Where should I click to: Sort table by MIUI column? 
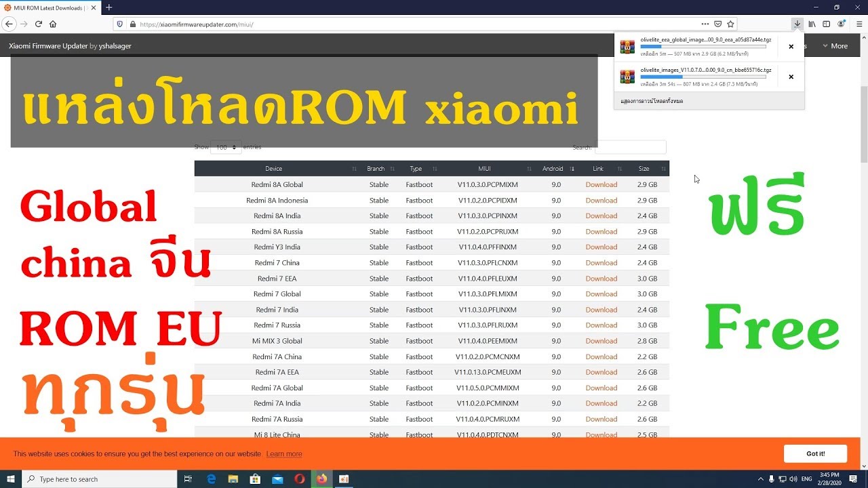coord(488,168)
